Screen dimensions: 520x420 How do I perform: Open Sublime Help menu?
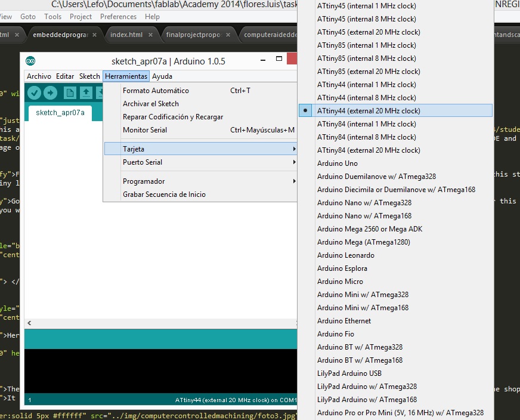[152, 17]
